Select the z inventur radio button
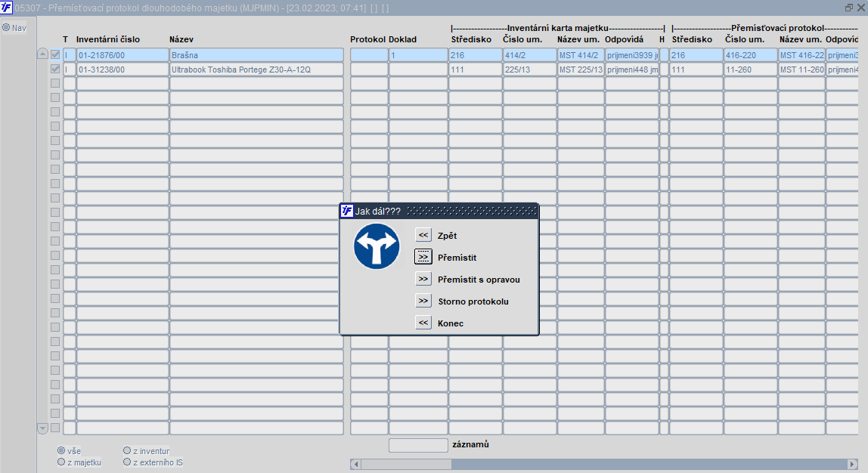The image size is (868, 473). click(x=127, y=450)
